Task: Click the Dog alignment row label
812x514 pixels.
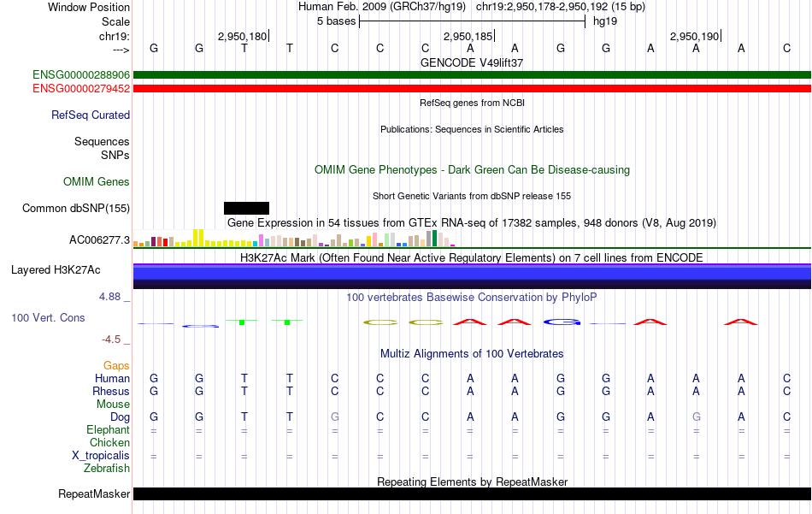Action: click(121, 417)
